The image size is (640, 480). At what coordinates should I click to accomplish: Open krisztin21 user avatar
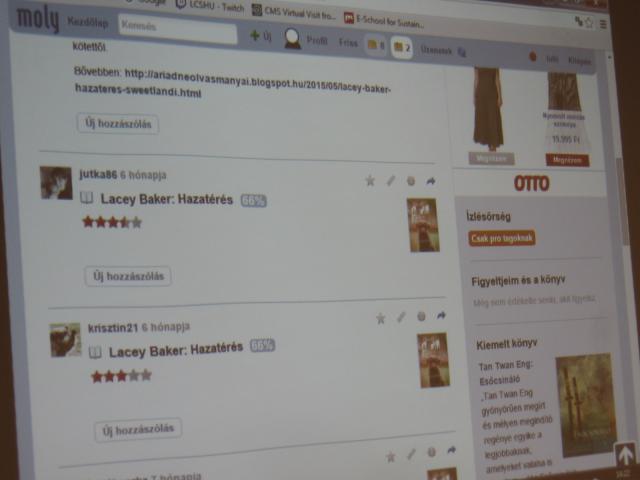pyautogui.click(x=65, y=340)
